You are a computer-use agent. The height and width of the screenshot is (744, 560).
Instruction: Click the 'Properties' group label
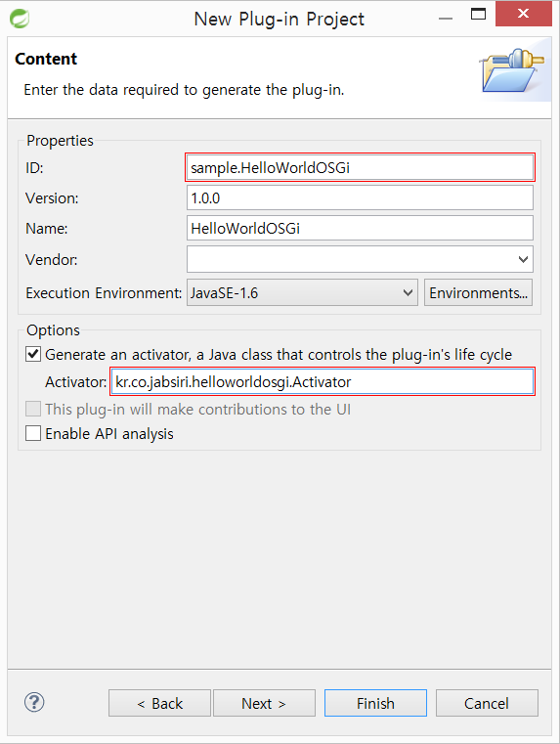[x=60, y=141]
